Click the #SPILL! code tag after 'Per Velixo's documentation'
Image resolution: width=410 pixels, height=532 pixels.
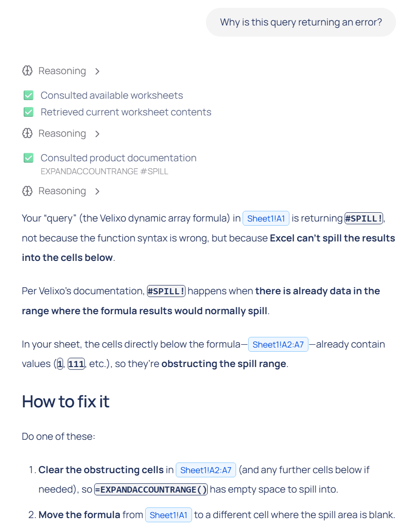(x=166, y=291)
